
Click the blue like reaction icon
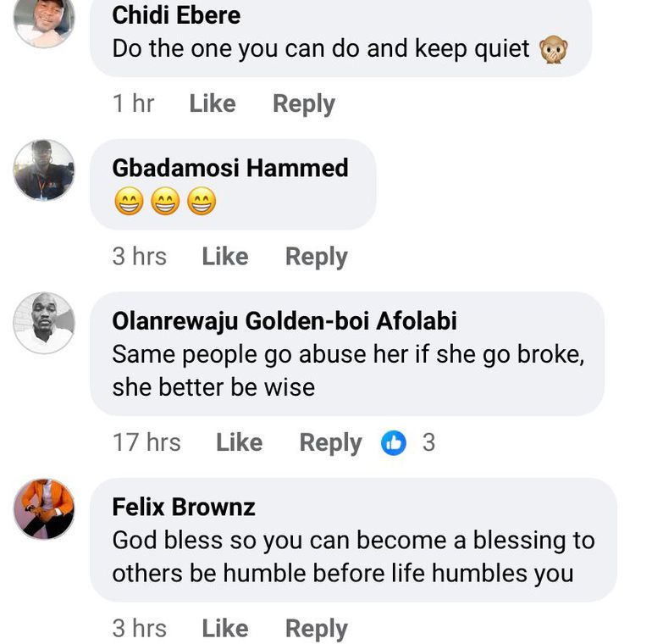coord(394,442)
